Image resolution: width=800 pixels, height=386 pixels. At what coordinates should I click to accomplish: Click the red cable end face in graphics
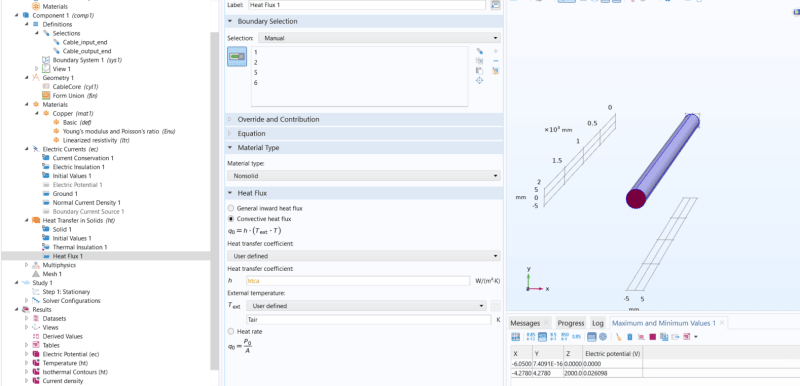(x=636, y=198)
